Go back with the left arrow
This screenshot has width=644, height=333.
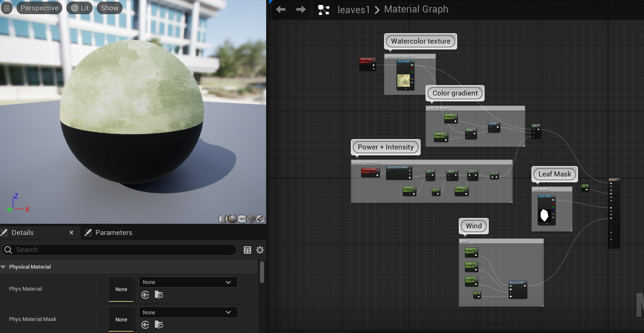281,10
